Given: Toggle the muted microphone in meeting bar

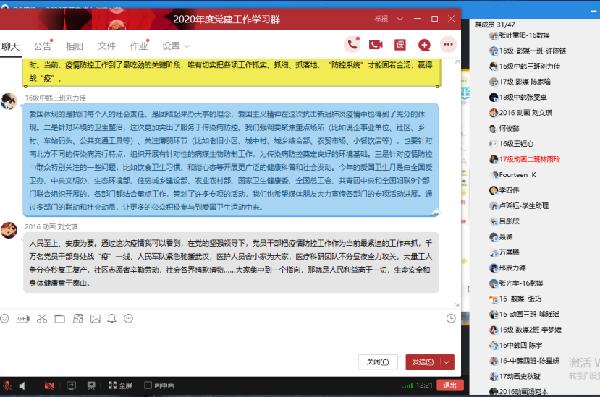Looking at the screenshot, I should [x=7, y=386].
